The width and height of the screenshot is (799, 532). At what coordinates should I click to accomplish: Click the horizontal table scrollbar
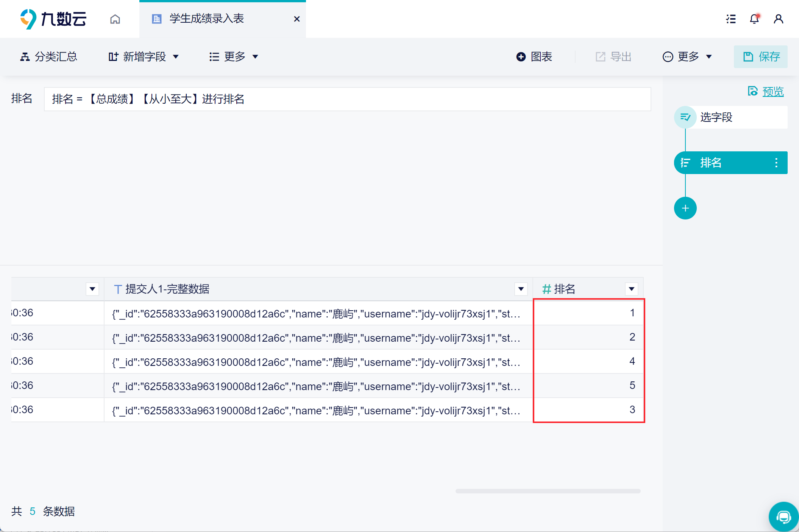[548, 491]
